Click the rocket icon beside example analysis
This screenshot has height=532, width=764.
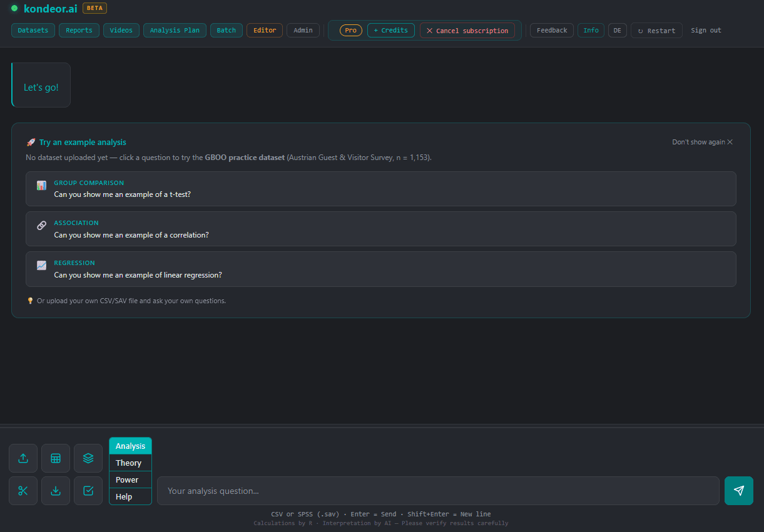click(31, 143)
